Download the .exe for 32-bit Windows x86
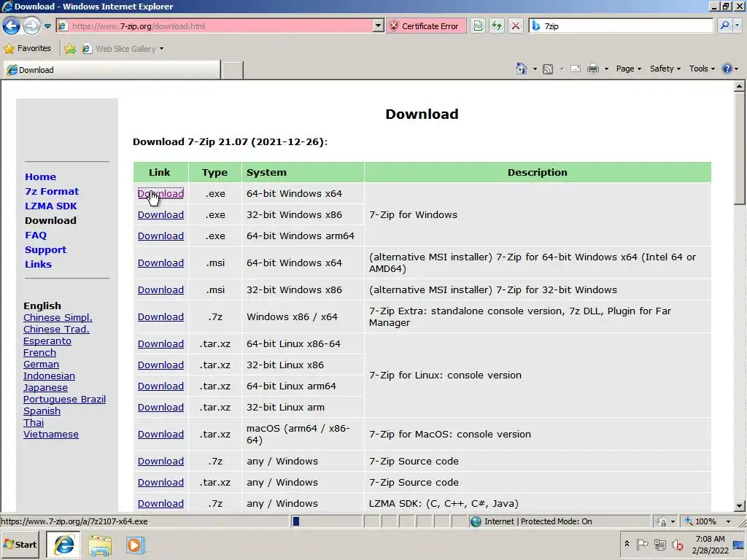The image size is (747, 560). point(160,215)
